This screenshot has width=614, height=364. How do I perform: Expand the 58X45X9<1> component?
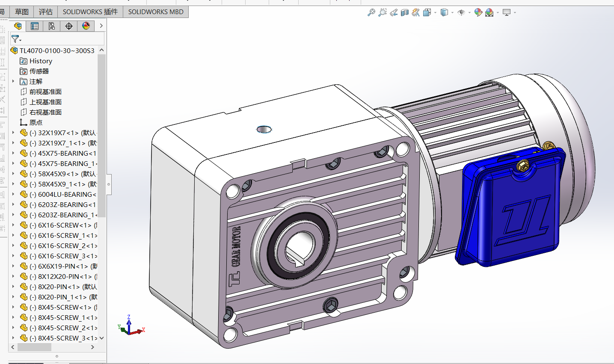(13, 174)
